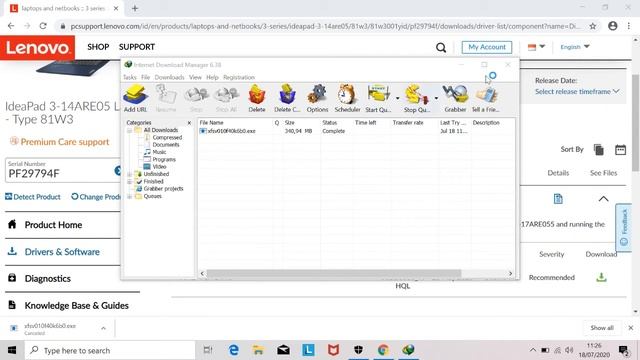This screenshot has height=360, width=640.
Task: Expand the Unfinished category node
Action: (x=129, y=174)
